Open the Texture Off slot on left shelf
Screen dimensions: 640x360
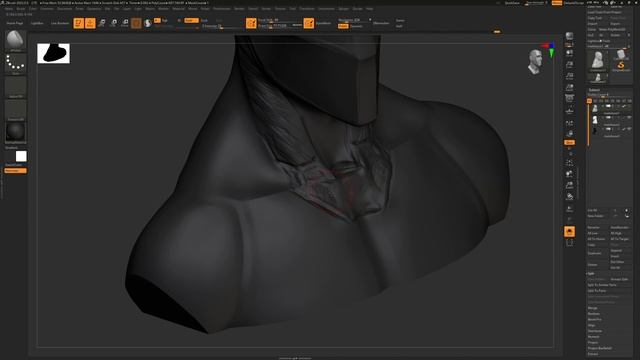15,109
